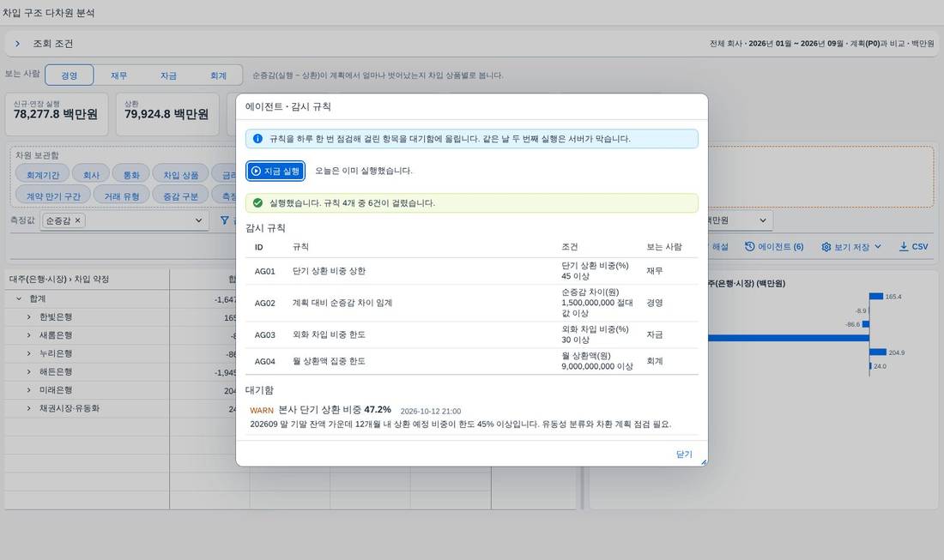The height and width of the screenshot is (560, 944).
Task: Select the 회사 dimension chip
Action: tap(91, 175)
